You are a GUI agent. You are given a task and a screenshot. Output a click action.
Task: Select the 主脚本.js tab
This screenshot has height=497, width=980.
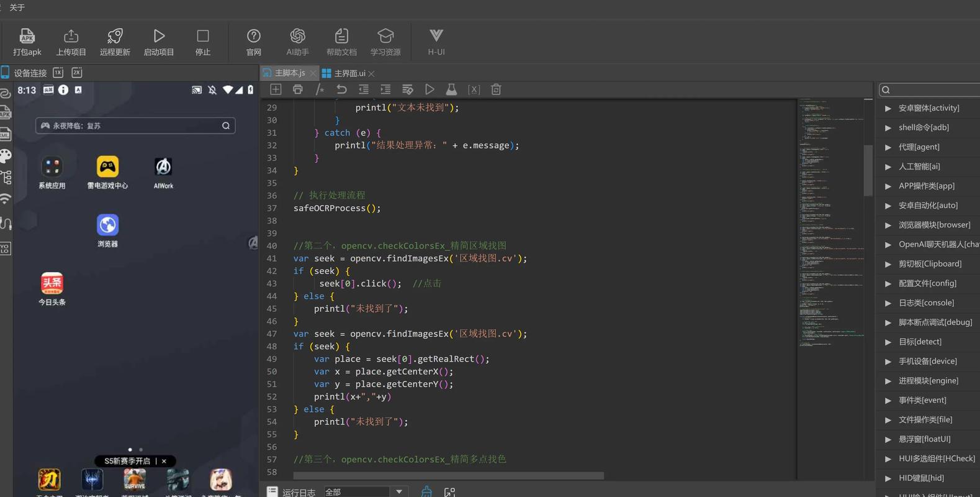289,73
